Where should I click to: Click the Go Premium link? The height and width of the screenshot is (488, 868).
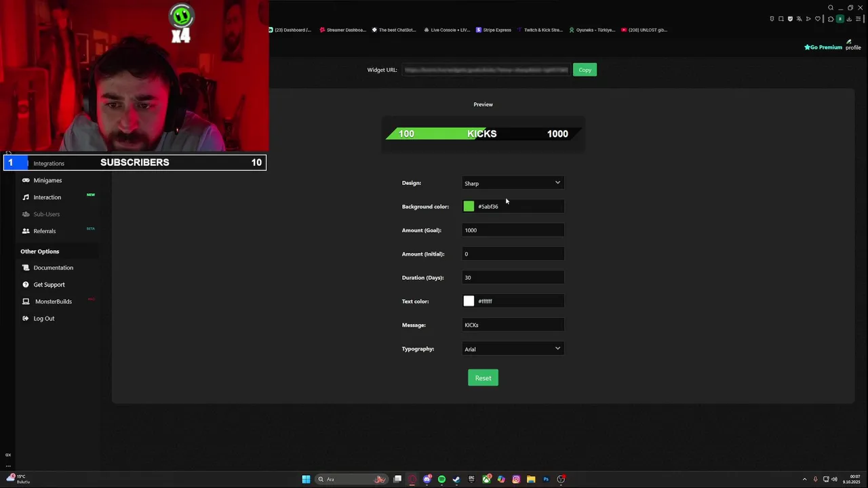coord(823,47)
